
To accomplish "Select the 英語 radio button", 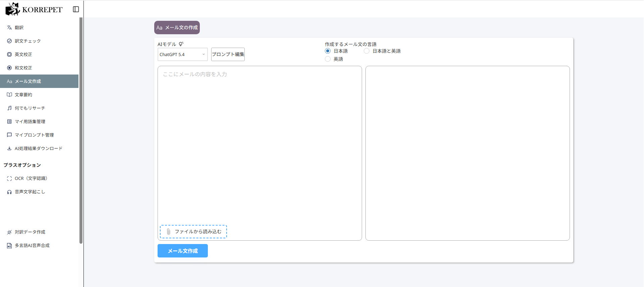I will (328, 59).
